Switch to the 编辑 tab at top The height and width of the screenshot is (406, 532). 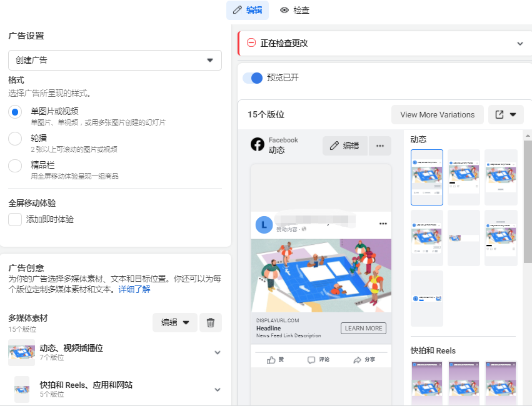tap(248, 11)
